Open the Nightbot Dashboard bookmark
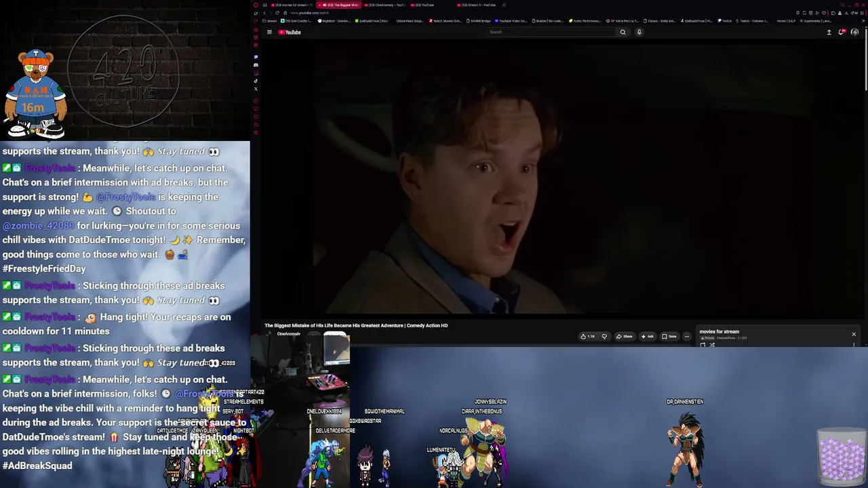 (x=334, y=21)
